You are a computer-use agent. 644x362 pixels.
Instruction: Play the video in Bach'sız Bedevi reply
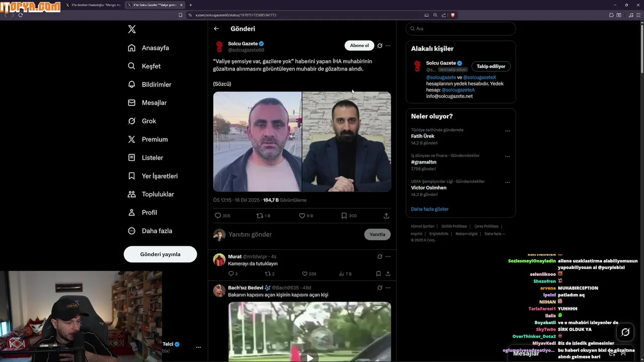(310, 357)
